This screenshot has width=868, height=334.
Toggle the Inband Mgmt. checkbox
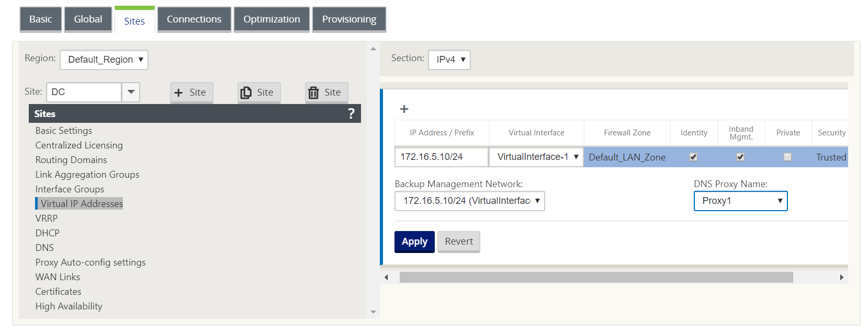[x=740, y=157]
